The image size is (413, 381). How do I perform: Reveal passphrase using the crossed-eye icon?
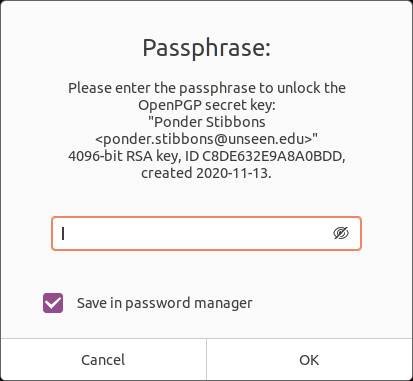coord(341,233)
